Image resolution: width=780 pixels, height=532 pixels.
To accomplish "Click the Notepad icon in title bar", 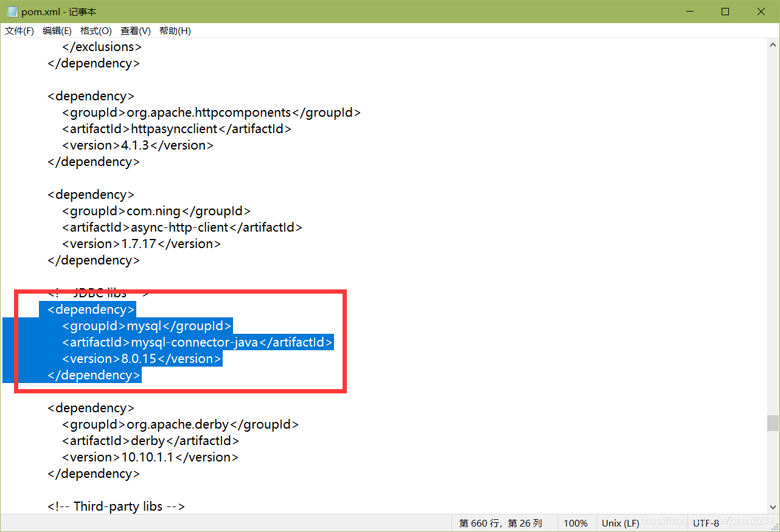I will [x=12, y=12].
